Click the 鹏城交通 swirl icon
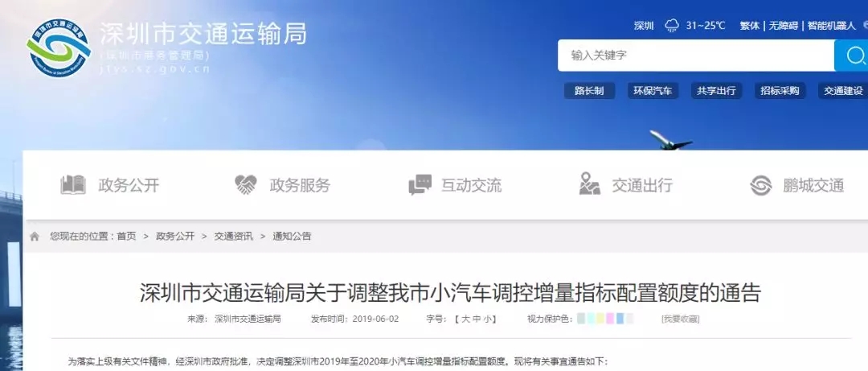 761,185
